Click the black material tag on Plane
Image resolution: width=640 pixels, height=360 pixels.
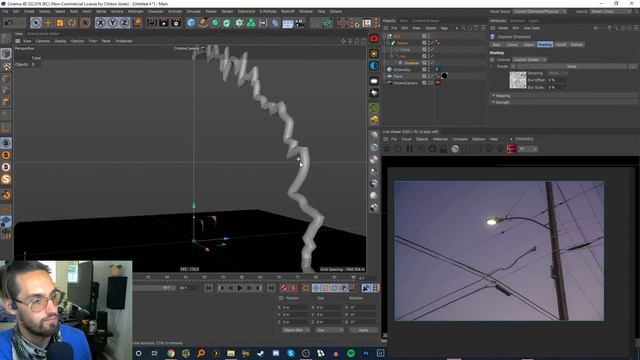[444, 76]
